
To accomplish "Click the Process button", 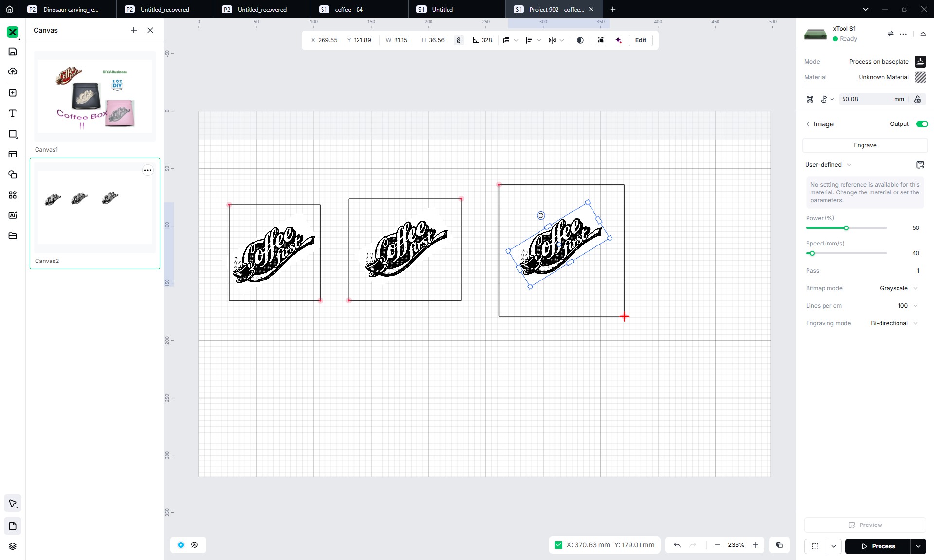I will pos(878,546).
